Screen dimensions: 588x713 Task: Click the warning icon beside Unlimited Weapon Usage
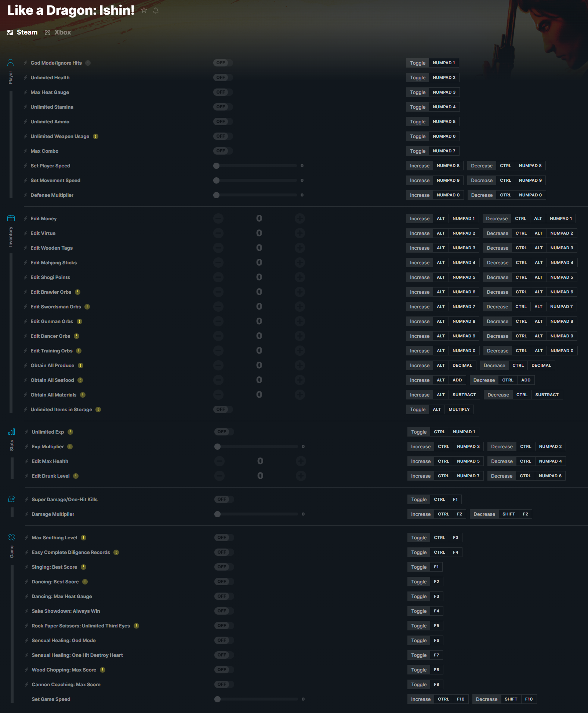pyautogui.click(x=95, y=136)
